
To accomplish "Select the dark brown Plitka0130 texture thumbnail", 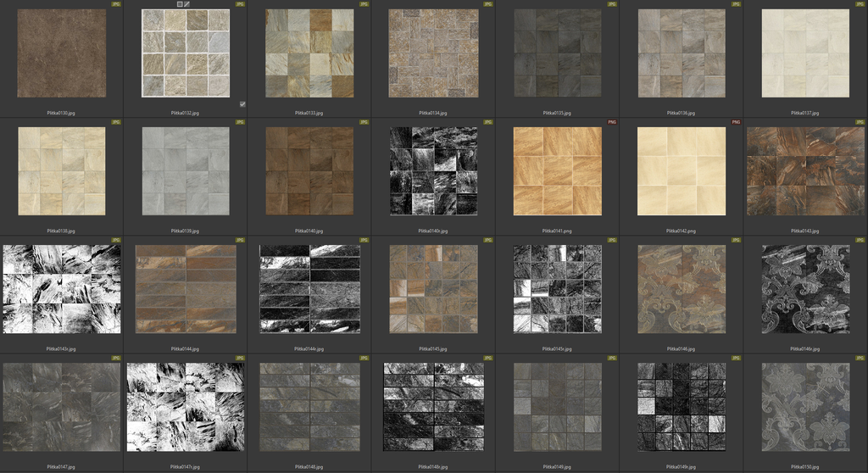I will point(62,53).
